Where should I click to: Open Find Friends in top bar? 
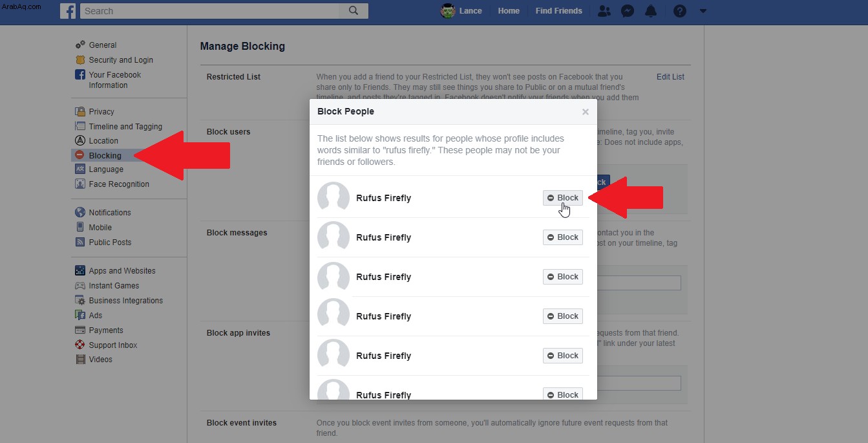point(559,11)
